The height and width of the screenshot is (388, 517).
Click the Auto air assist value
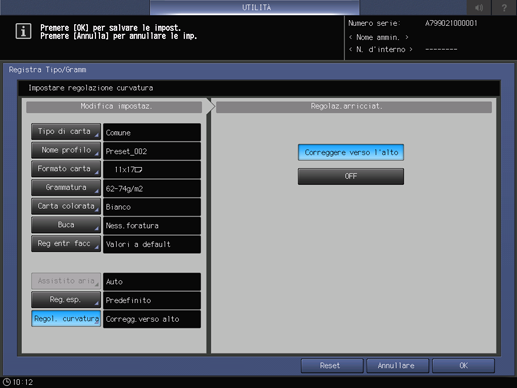(x=152, y=282)
